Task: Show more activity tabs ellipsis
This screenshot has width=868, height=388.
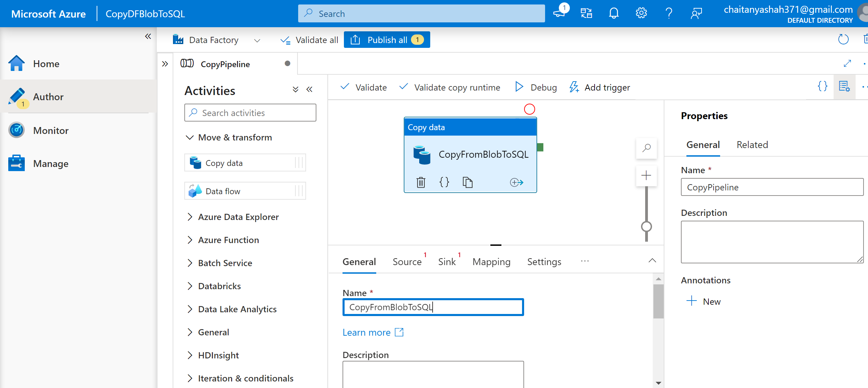Action: 585,261
